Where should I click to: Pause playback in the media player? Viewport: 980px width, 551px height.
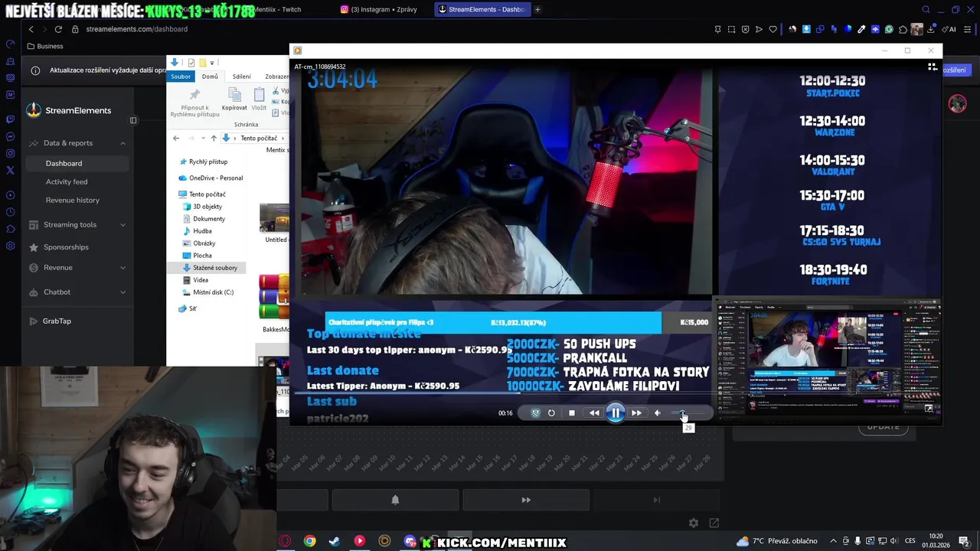[x=616, y=413]
